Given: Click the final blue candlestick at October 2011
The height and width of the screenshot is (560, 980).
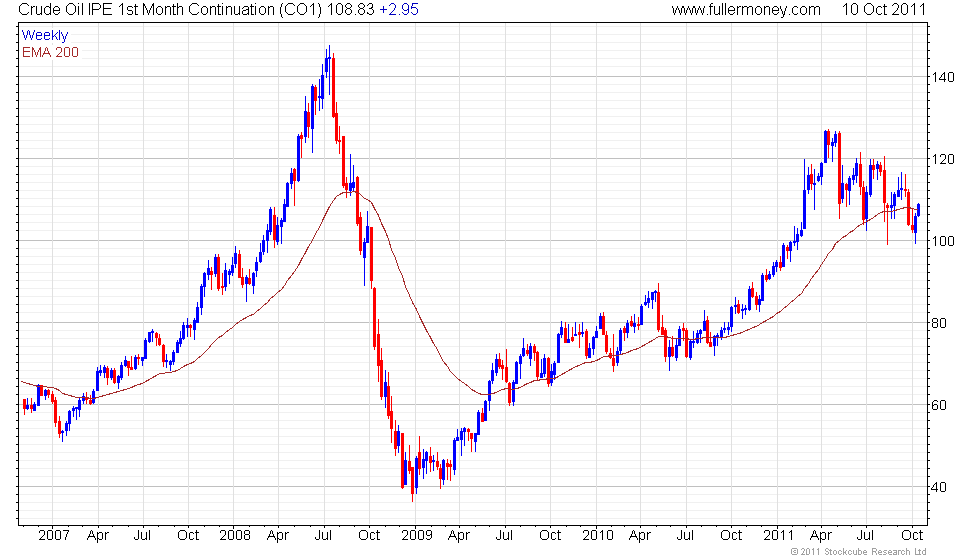Looking at the screenshot, I should [918, 211].
